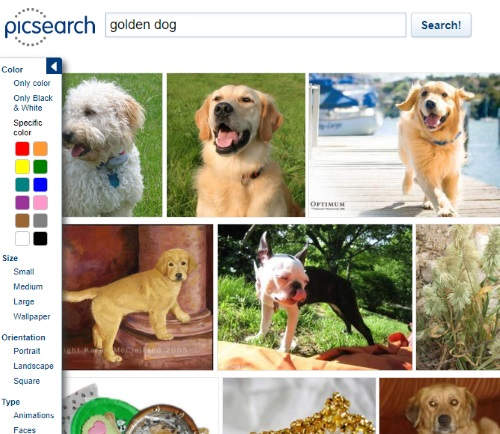Image resolution: width=500 pixels, height=434 pixels.
Task: Select the red color swatch
Action: (22, 149)
